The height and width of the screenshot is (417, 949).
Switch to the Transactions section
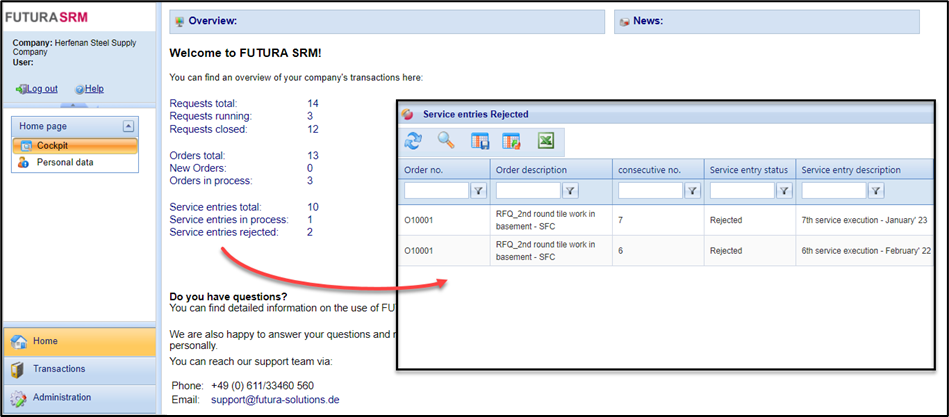(x=59, y=369)
